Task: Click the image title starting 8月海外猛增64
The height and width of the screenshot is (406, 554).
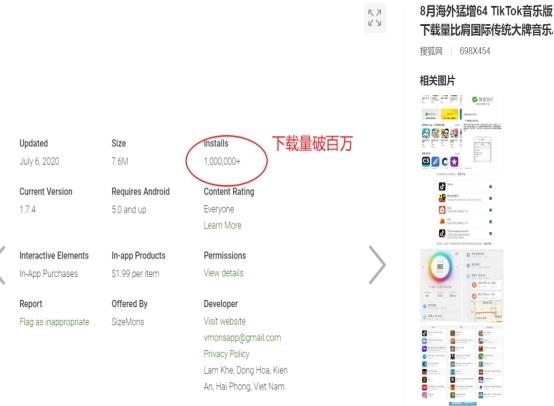Action: pyautogui.click(x=487, y=20)
